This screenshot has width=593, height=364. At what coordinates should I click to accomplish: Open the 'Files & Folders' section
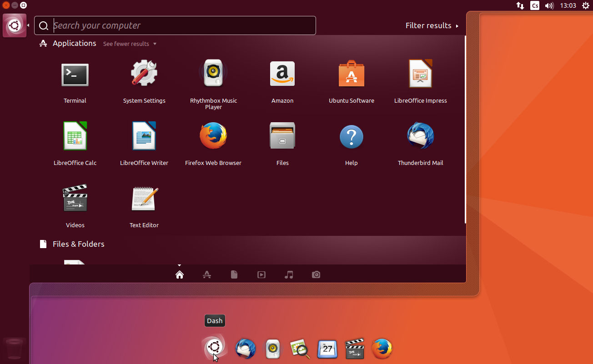coord(78,244)
